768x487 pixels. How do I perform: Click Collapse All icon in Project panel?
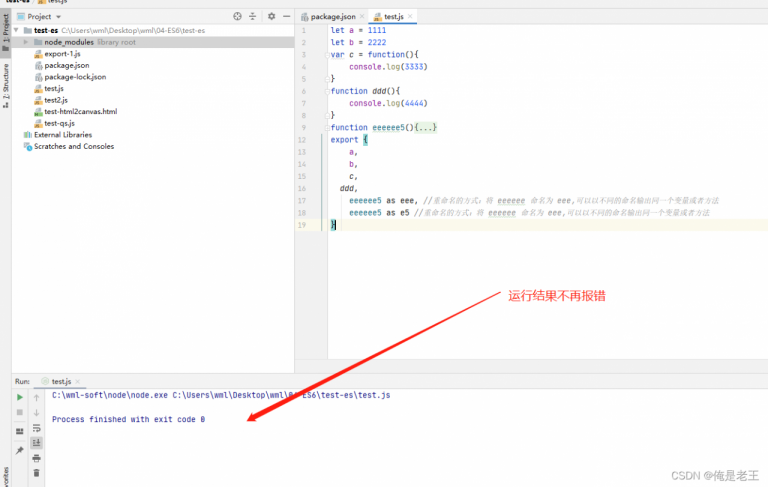pyautogui.click(x=254, y=17)
